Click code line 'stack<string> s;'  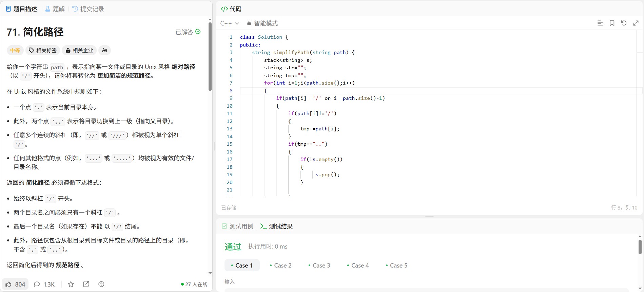288,60
